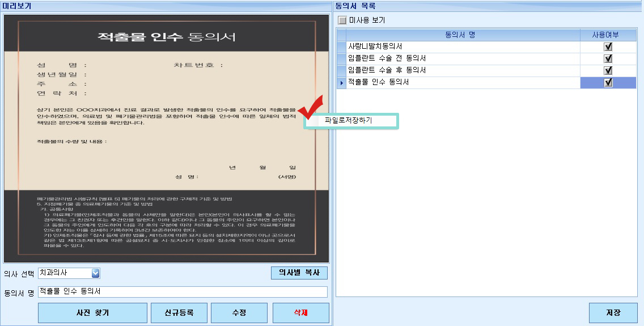This screenshot has height=326, width=644.
Task: Click the 저장 button
Action: [x=613, y=313]
